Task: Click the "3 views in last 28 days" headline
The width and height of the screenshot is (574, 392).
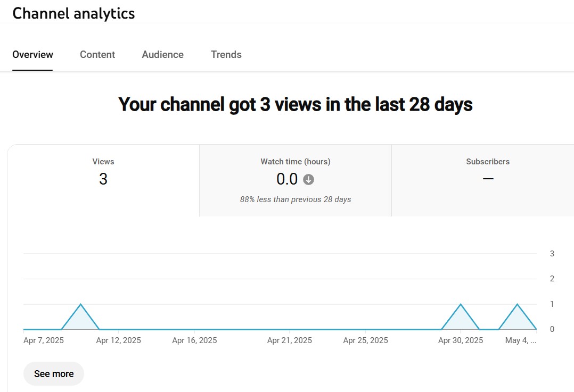Action: (295, 104)
